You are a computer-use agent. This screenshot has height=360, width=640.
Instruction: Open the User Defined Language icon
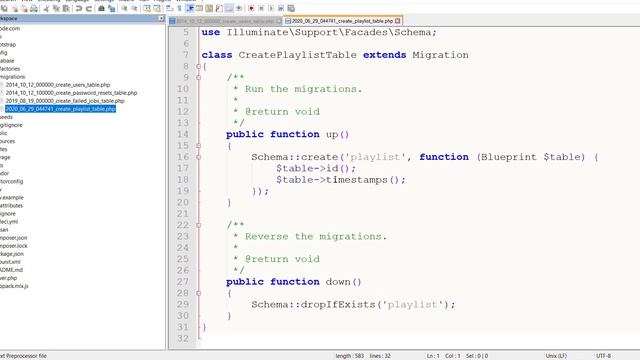[199, 8]
